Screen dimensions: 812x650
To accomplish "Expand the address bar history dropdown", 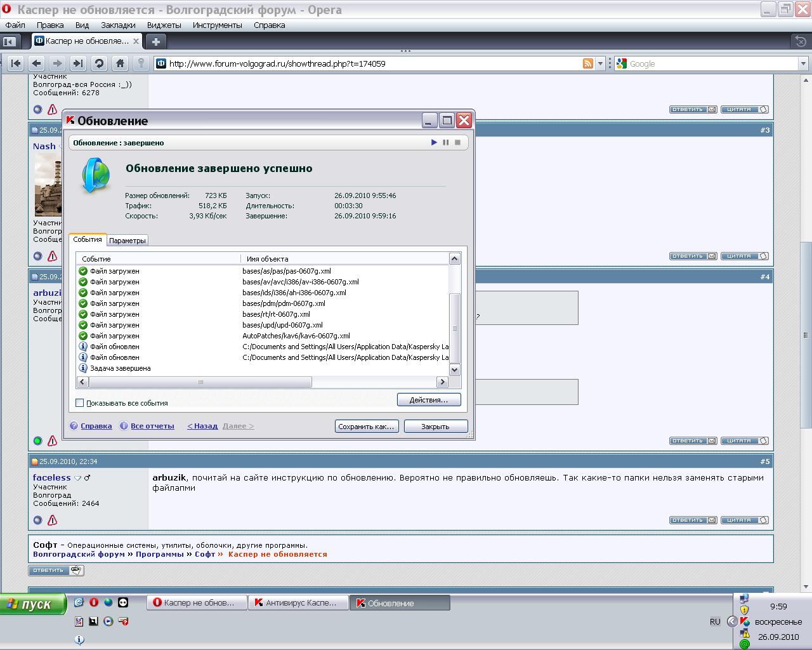I will coord(600,63).
